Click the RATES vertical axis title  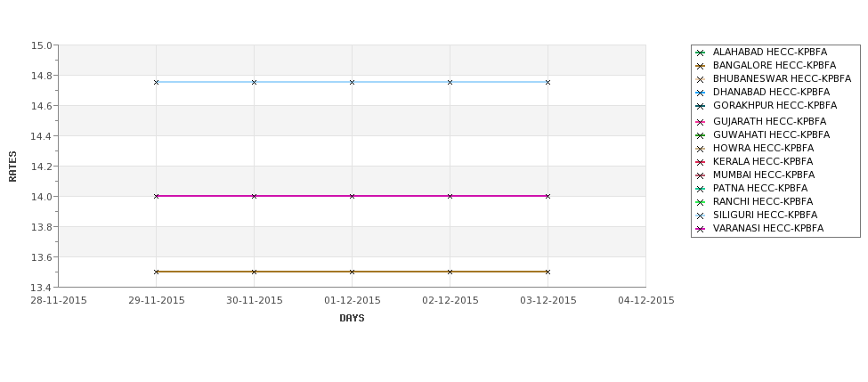click(x=12, y=167)
